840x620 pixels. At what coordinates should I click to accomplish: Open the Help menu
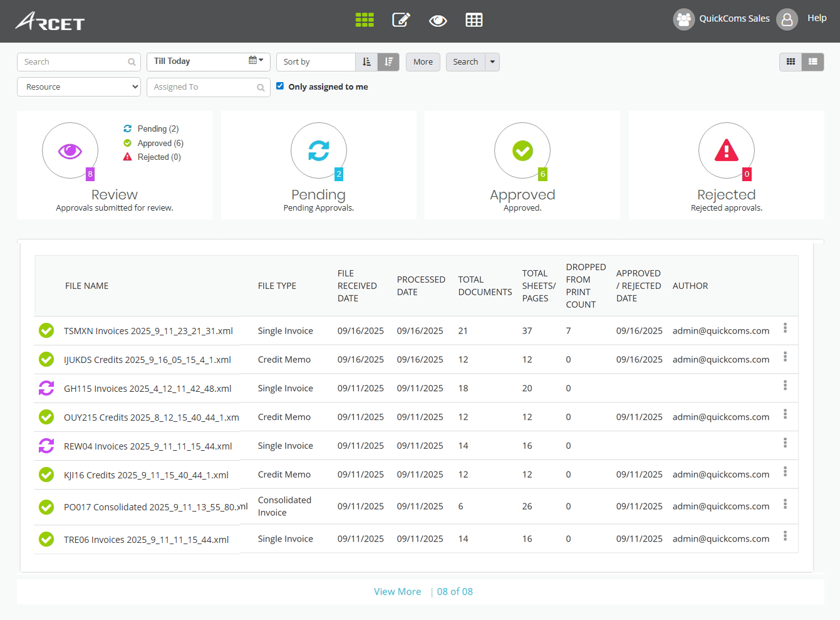coord(817,18)
